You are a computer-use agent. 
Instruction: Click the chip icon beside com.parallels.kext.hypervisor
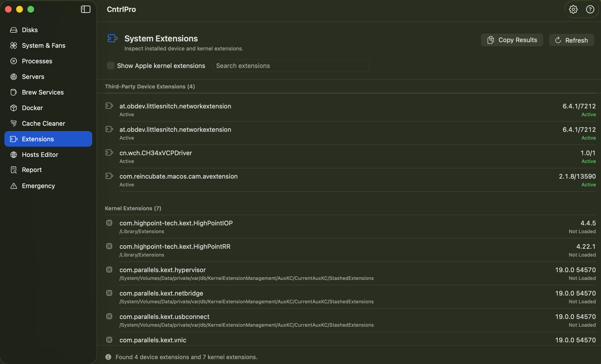109,269
